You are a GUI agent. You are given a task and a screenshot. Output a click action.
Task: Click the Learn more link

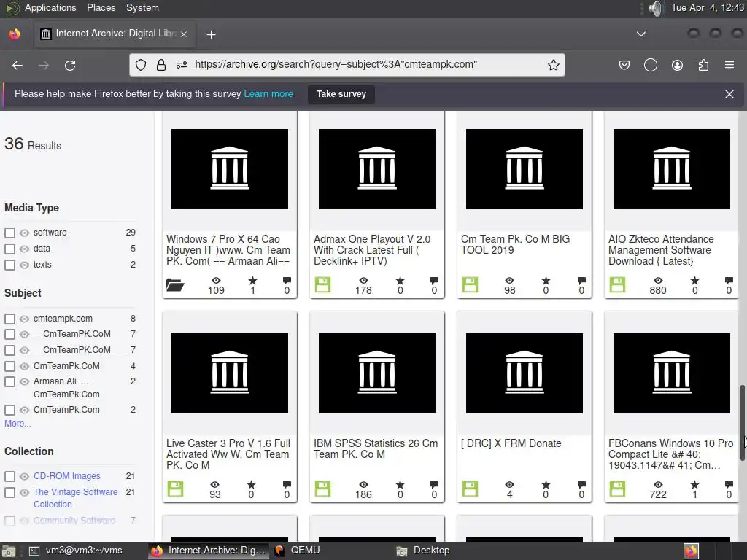click(268, 94)
